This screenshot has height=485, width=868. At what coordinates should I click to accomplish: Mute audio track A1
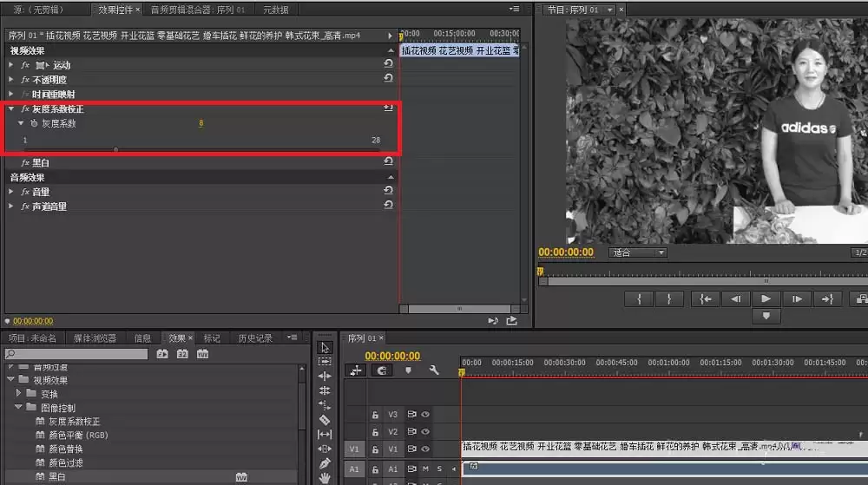pos(425,469)
